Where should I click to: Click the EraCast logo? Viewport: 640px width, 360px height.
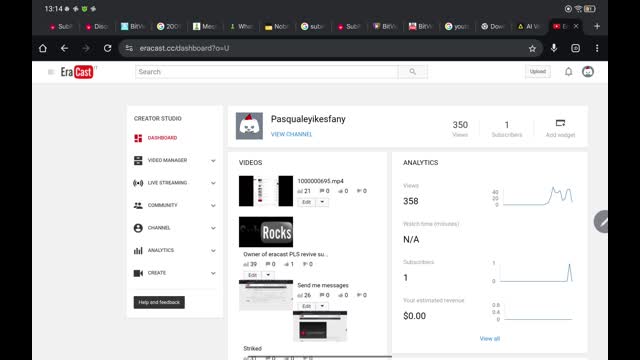[x=77, y=72]
